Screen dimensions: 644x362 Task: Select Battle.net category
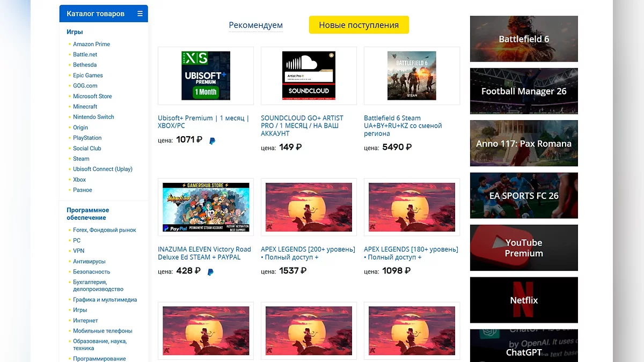click(85, 54)
